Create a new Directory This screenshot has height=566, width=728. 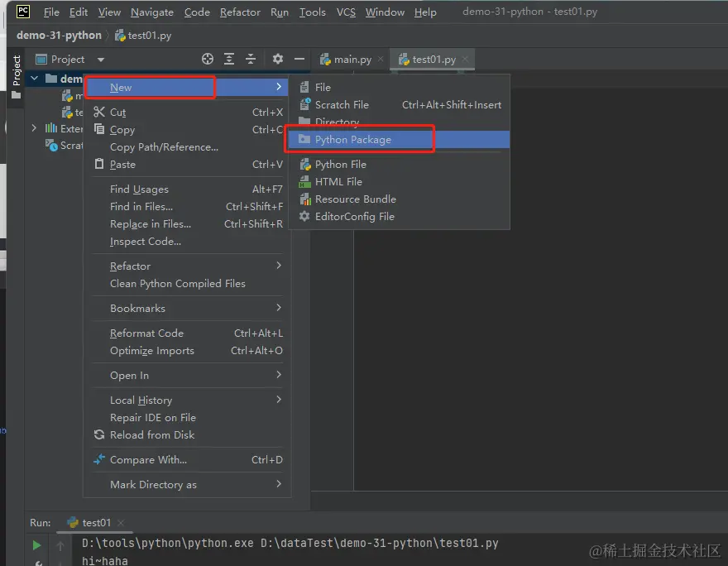click(400, 122)
